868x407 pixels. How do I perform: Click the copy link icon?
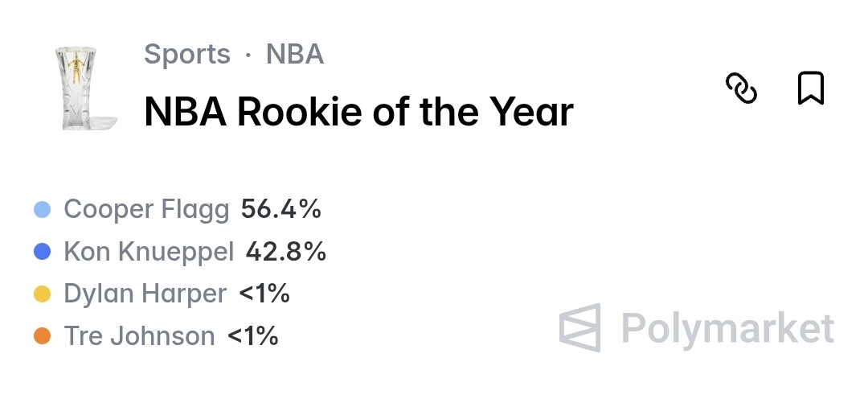point(741,88)
